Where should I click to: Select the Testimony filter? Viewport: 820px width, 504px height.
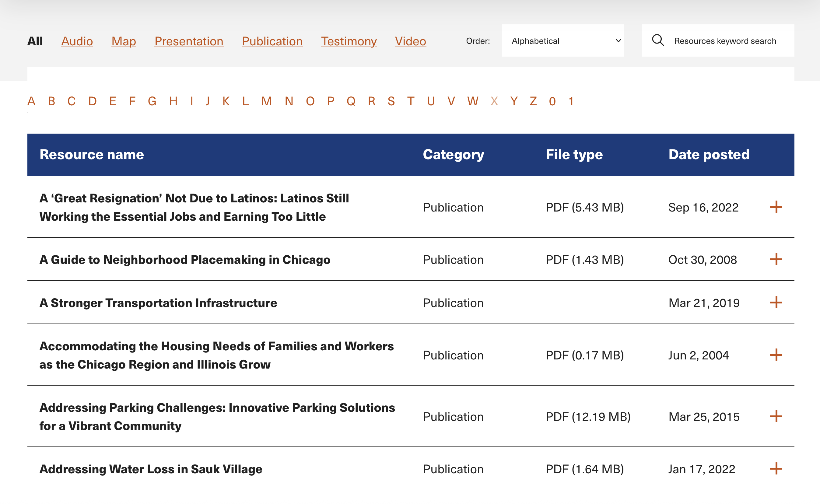click(x=349, y=41)
